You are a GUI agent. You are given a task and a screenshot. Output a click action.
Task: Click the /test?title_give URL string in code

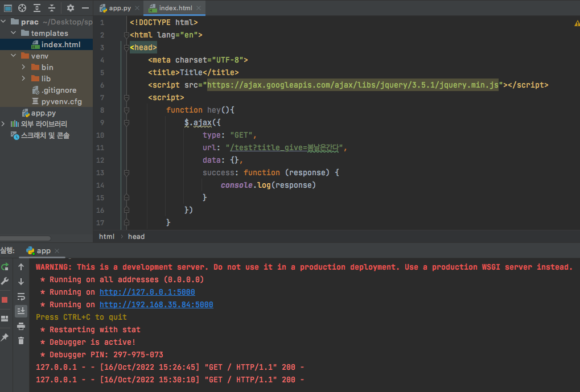click(283, 148)
